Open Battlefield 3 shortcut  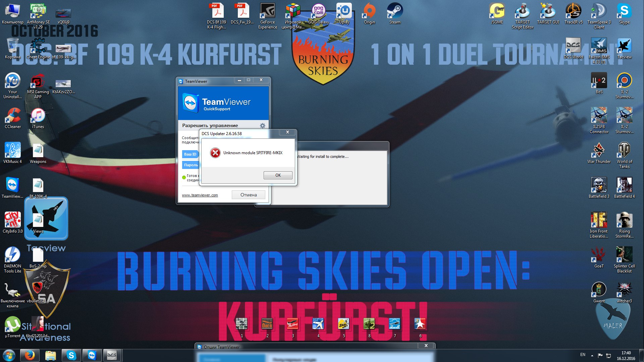[599, 188]
